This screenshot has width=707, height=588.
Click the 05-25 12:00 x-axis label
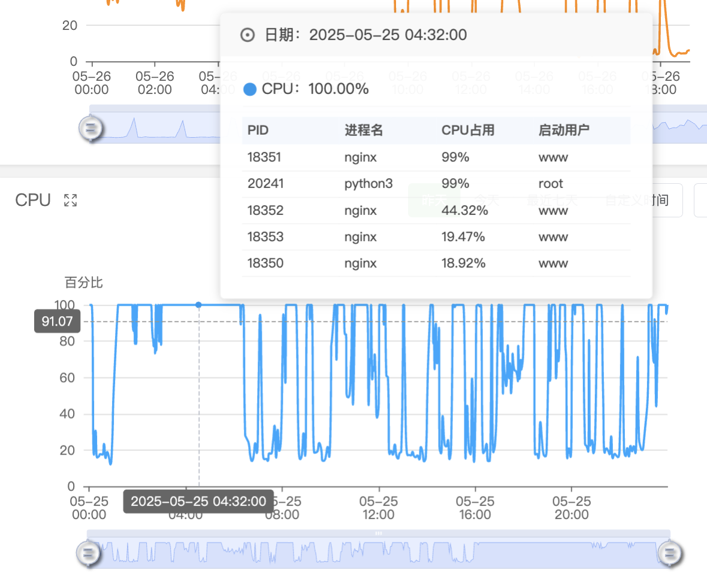(379, 508)
